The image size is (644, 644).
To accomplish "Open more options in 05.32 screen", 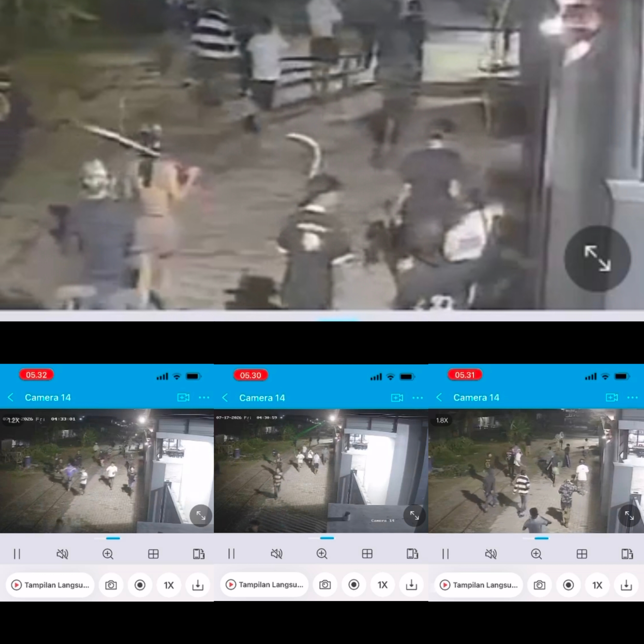I will [204, 397].
